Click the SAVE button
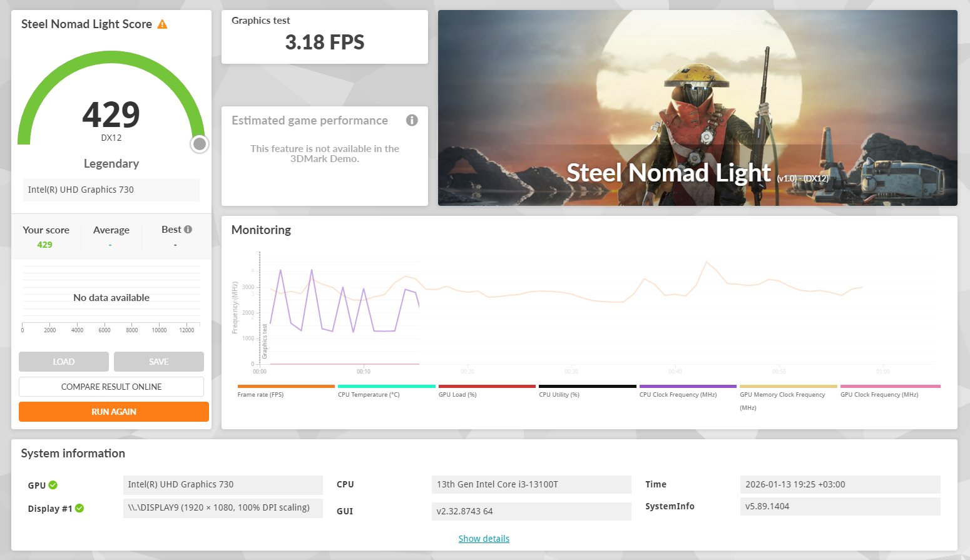Viewport: 970px width, 560px height. (159, 362)
